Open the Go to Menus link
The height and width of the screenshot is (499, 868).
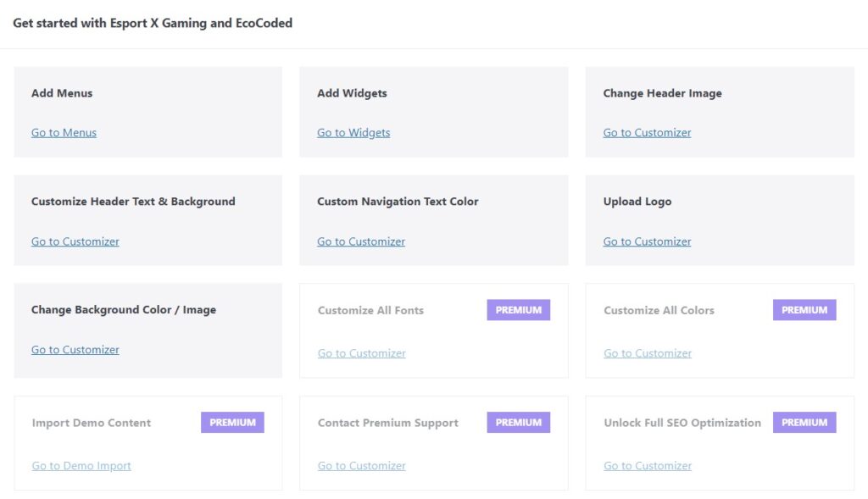click(64, 133)
